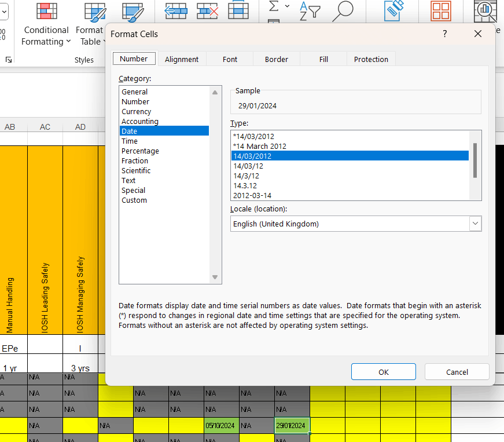Image resolution: width=504 pixels, height=442 pixels.
Task: Select column AC header
Action: point(45,127)
